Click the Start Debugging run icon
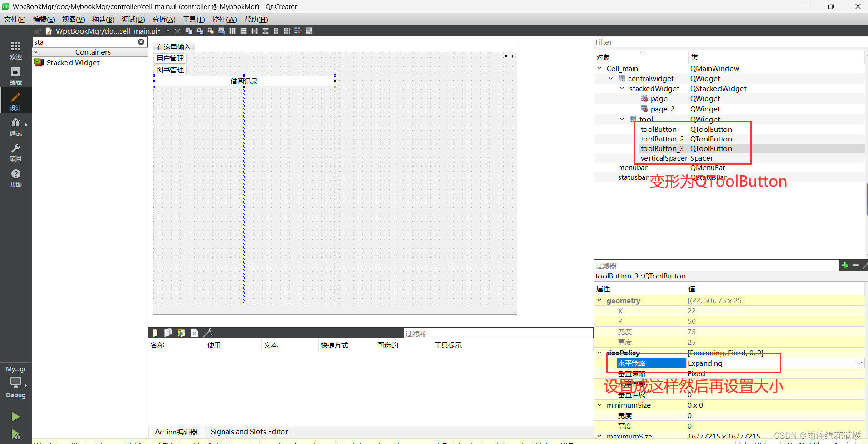868x444 pixels. pos(15,434)
